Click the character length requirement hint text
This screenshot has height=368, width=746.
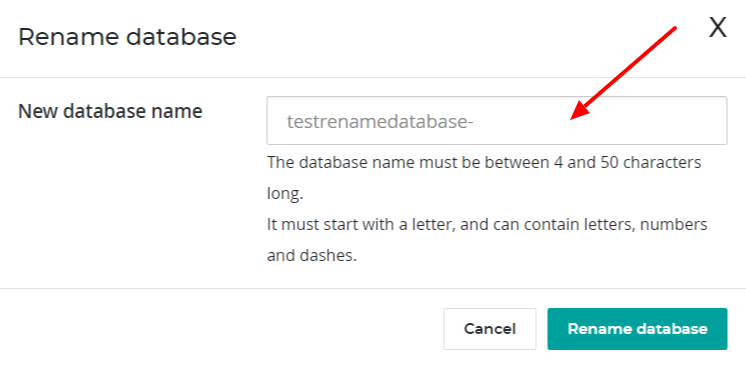(x=484, y=179)
